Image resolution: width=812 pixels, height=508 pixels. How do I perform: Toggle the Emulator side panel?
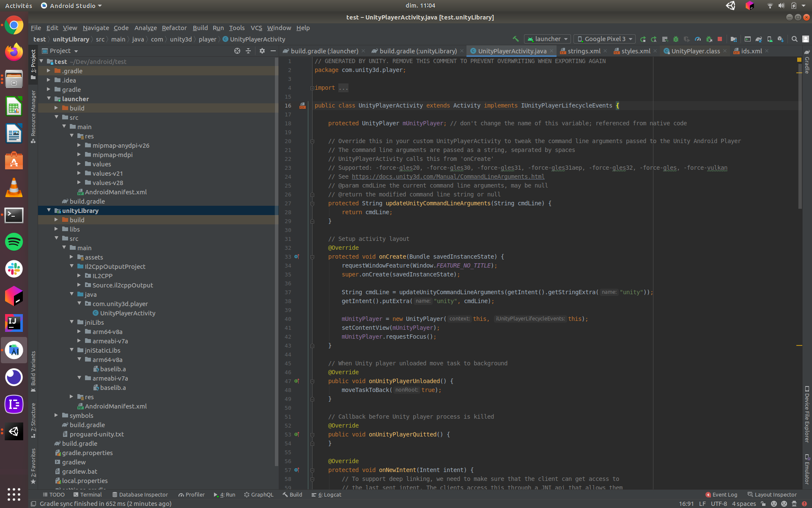point(807,469)
